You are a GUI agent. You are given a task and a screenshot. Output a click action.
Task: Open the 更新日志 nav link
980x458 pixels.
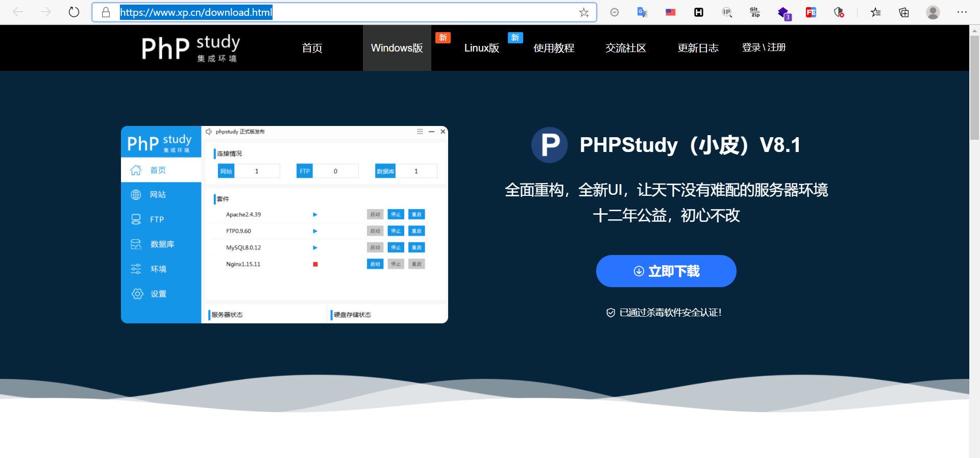pyautogui.click(x=698, y=48)
